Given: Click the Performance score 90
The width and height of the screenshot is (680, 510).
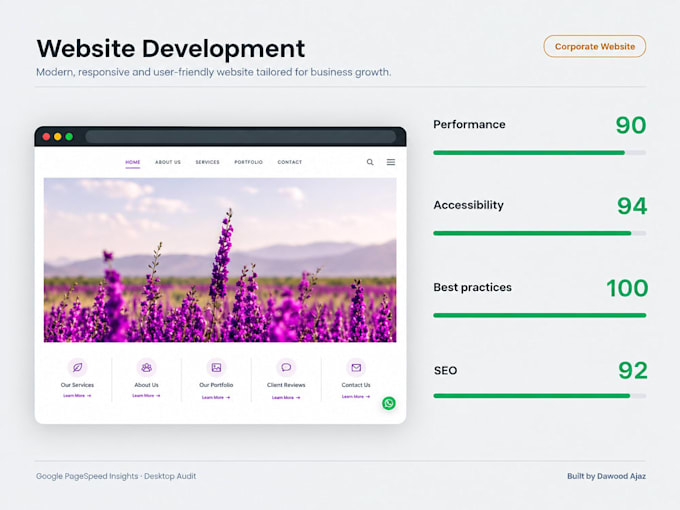Looking at the screenshot, I should pos(631,125).
